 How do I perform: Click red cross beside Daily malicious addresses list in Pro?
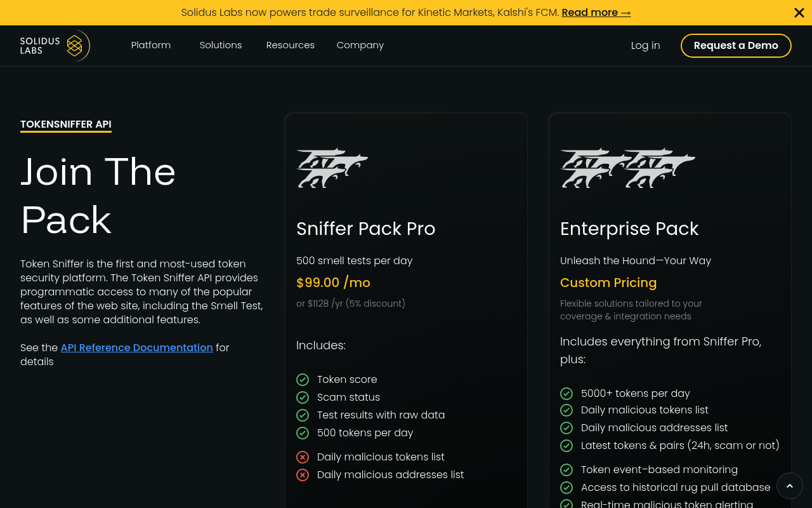coord(303,475)
